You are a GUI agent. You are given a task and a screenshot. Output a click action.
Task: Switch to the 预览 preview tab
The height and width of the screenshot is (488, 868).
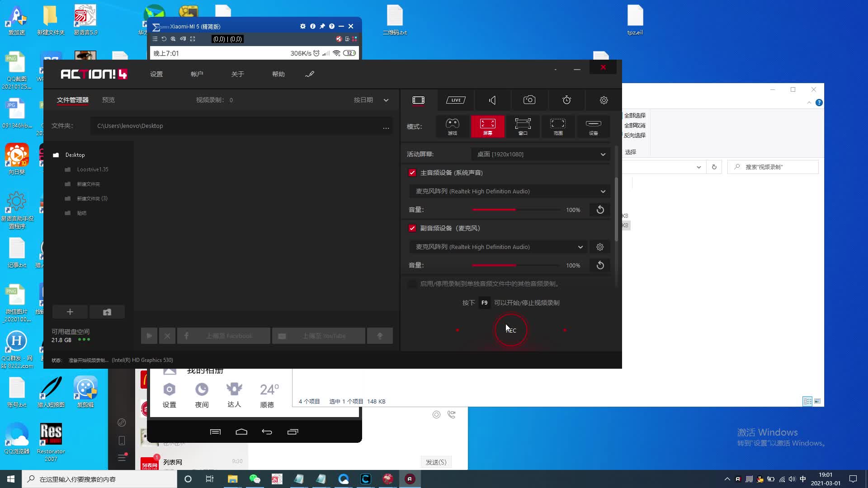tap(108, 100)
